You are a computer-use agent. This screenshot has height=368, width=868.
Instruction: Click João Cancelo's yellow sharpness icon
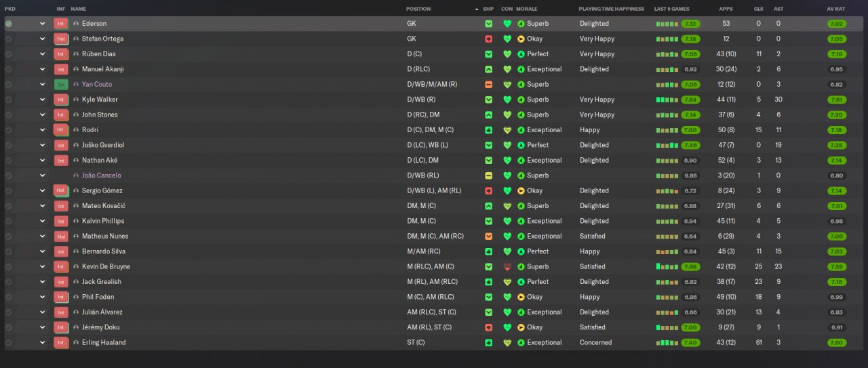click(x=488, y=176)
